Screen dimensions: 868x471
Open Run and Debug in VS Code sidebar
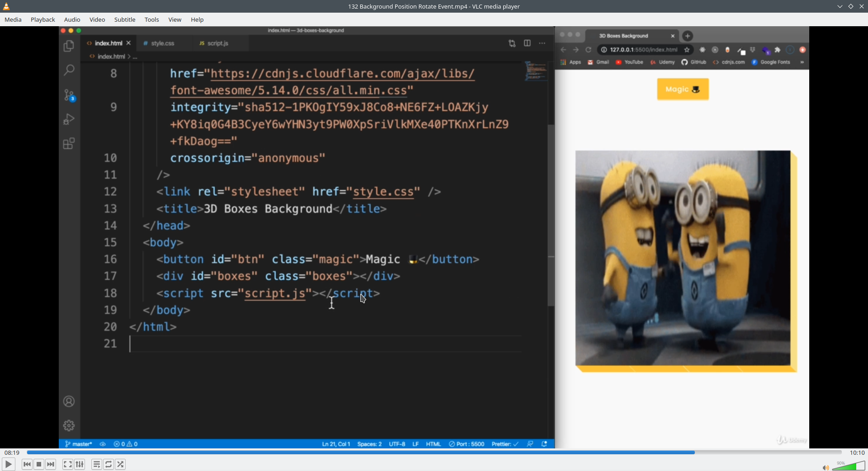coord(69,119)
